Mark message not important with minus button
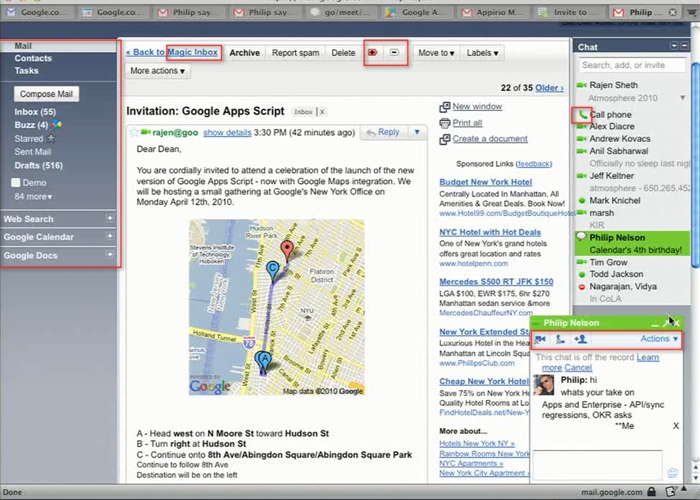The height and width of the screenshot is (500, 700). click(395, 52)
